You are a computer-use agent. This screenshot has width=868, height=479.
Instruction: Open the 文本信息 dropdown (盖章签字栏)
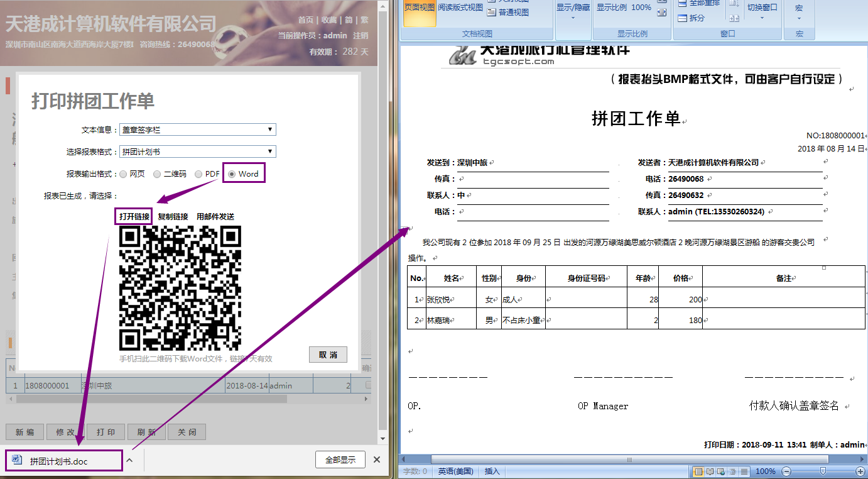(198, 129)
